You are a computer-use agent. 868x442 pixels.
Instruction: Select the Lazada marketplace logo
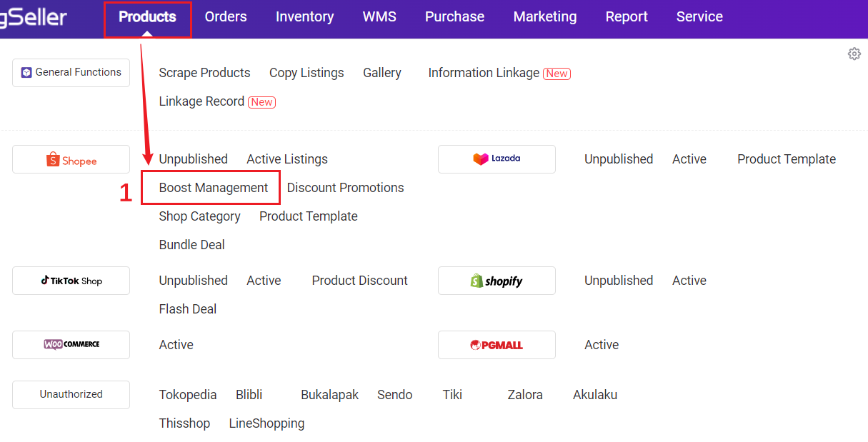click(x=497, y=159)
